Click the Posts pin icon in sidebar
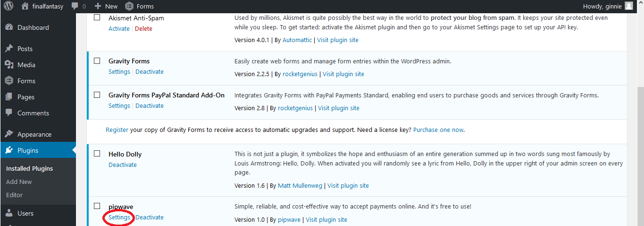644x226 pixels. pos(9,49)
